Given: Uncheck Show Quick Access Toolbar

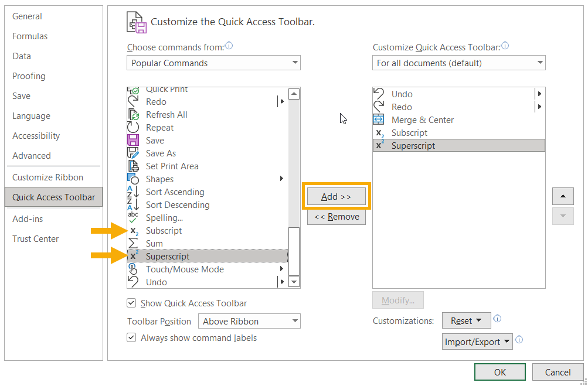Looking at the screenshot, I should pyautogui.click(x=131, y=303).
